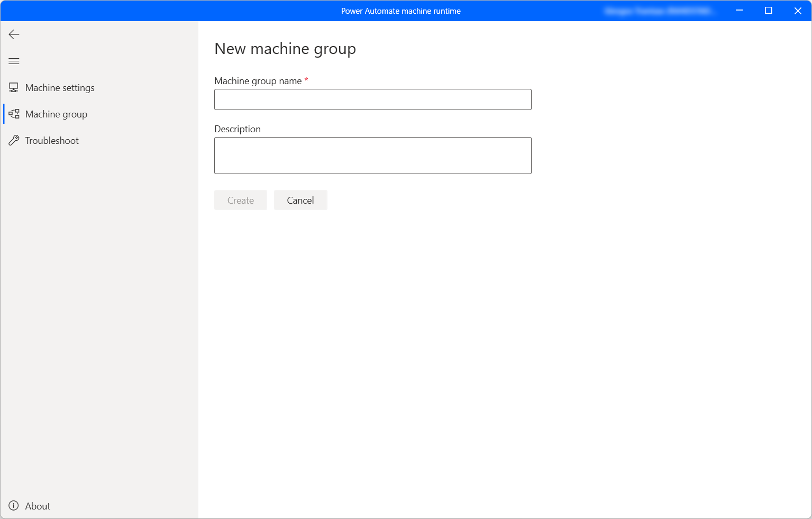Click the Power Automate machine runtime title
Screen dimensions: 812x519
(401, 11)
